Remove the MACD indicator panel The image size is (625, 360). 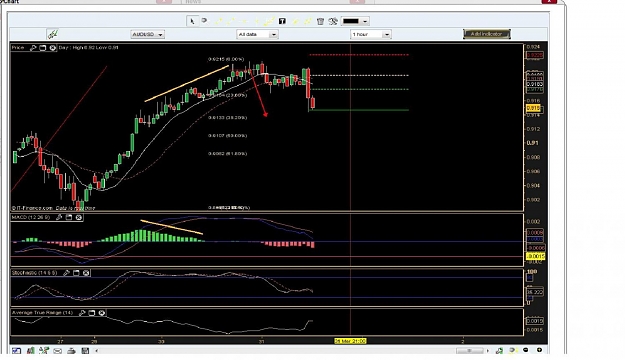[x=79, y=217]
